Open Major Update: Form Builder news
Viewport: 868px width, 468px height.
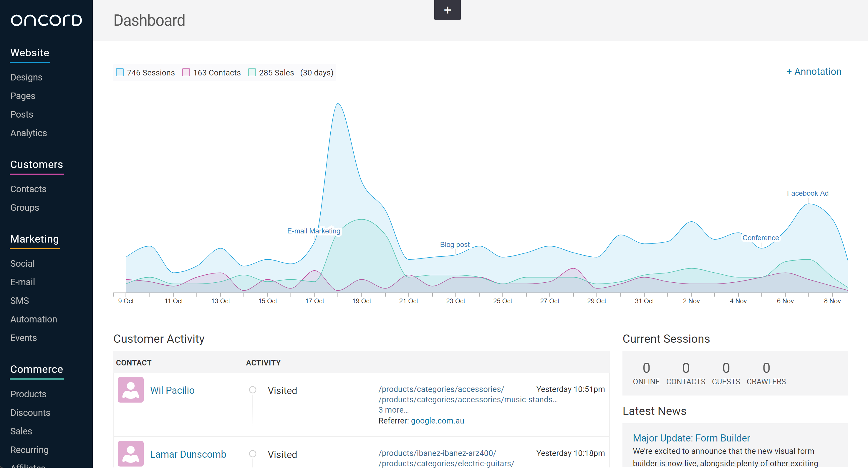click(691, 438)
